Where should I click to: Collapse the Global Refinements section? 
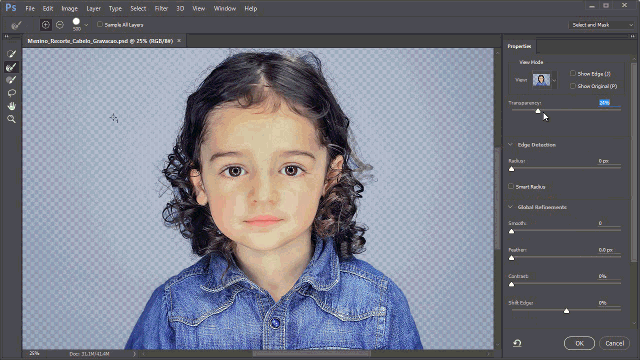(x=511, y=207)
